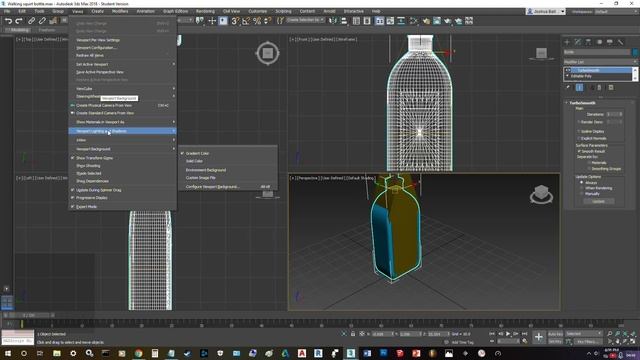Click the Undo arrow in main toolbar

pos(8,21)
